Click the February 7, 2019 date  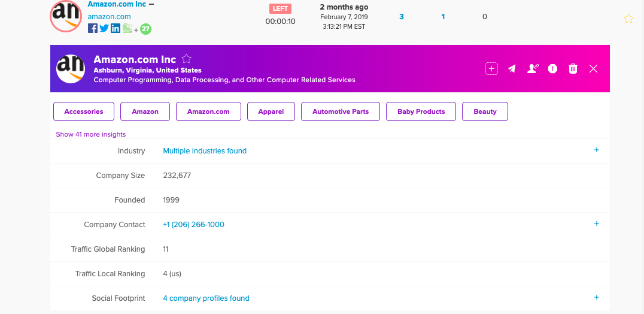click(x=344, y=17)
